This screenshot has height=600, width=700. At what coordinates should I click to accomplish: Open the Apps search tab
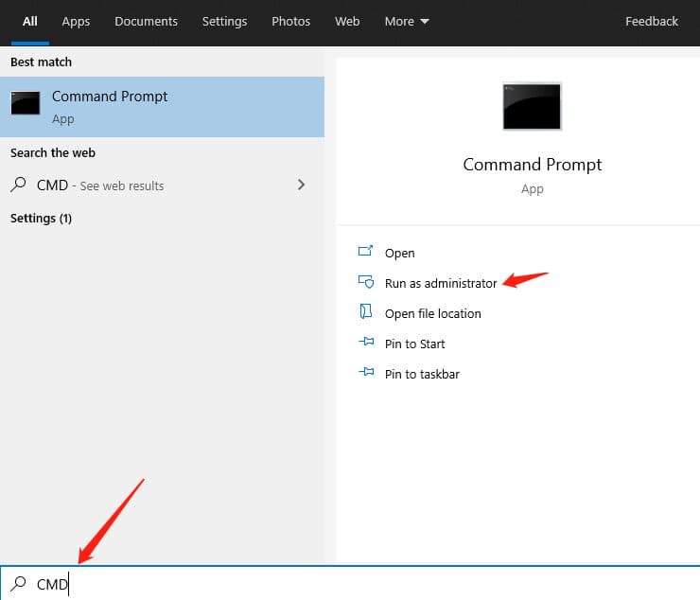pyautogui.click(x=76, y=22)
